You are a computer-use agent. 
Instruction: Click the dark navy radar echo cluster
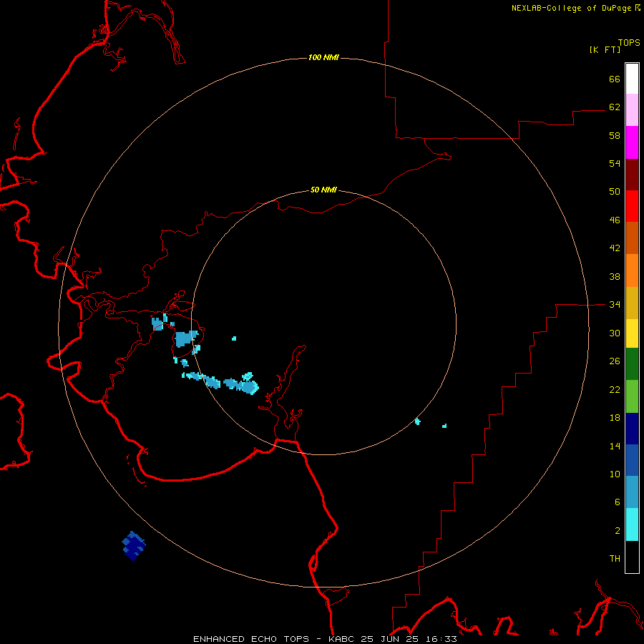coord(134,546)
